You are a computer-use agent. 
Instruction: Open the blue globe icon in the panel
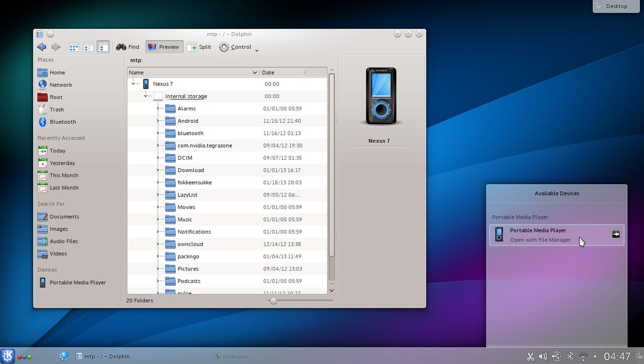(x=64, y=356)
